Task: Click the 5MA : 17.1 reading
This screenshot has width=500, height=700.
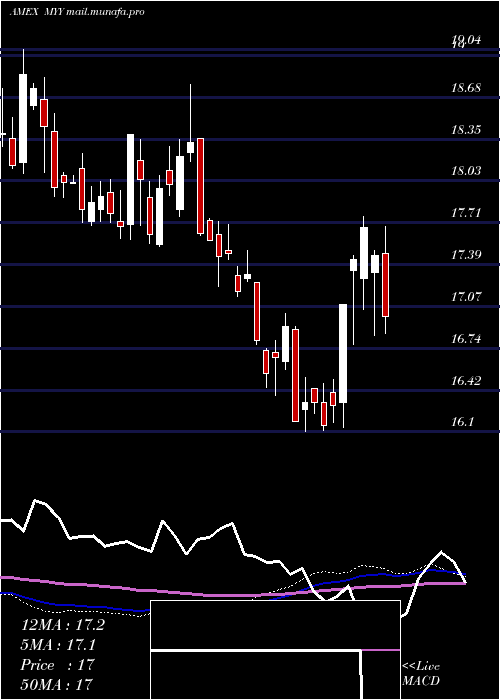Action: click(58, 645)
